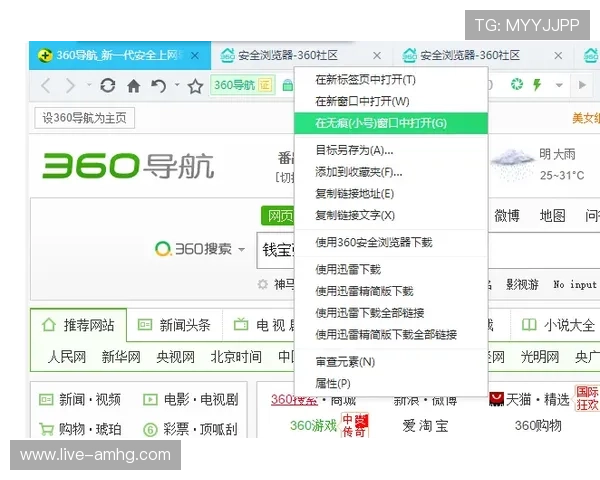Bookmark the page with the star icon
This screenshot has height=480, width=600.
195,86
